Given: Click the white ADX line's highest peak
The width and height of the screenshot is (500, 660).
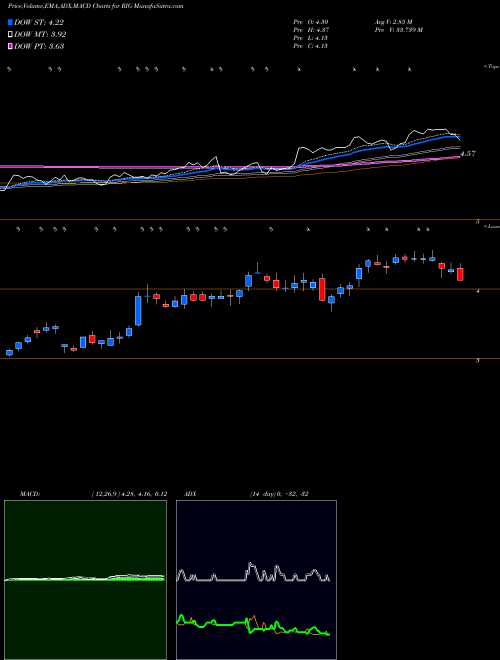Looking at the screenshot, I should [251, 564].
